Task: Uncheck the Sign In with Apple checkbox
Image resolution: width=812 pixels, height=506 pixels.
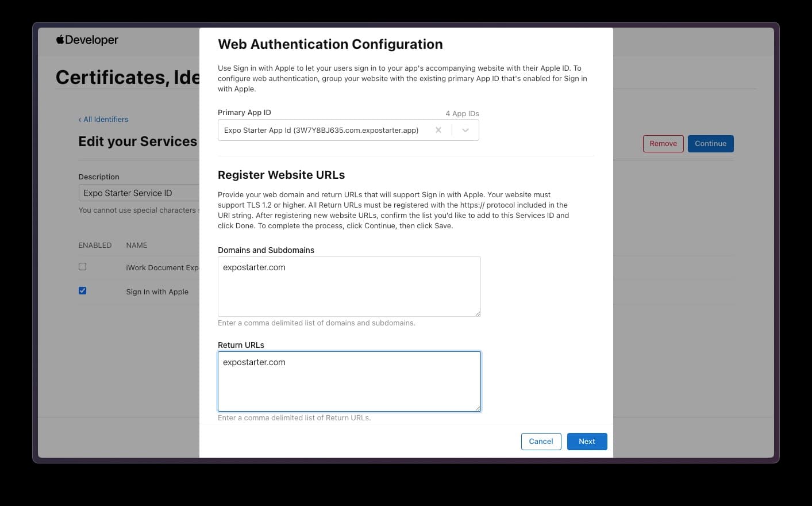Action: (x=82, y=291)
